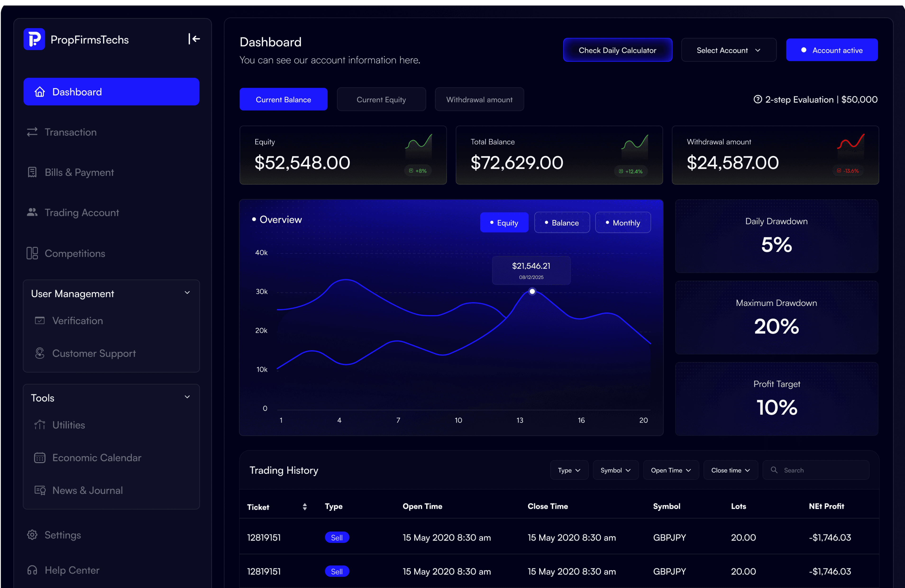Viewport: 905px width, 588px height.
Task: Toggle the Equity chart series
Action: 504,222
